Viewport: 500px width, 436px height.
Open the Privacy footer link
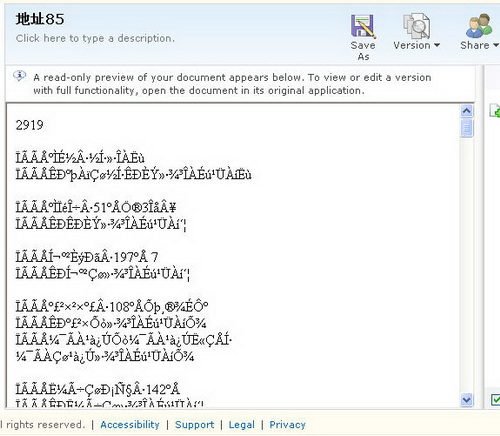tap(288, 424)
